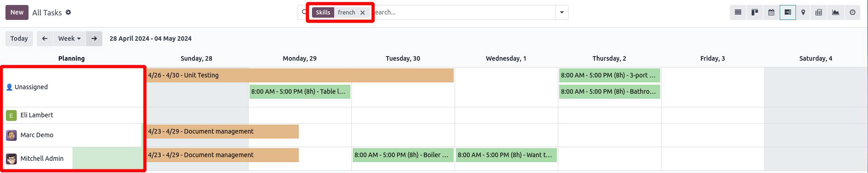868x173 pixels.
Task: Open Marc Demo's Document management task
Action: click(x=222, y=131)
